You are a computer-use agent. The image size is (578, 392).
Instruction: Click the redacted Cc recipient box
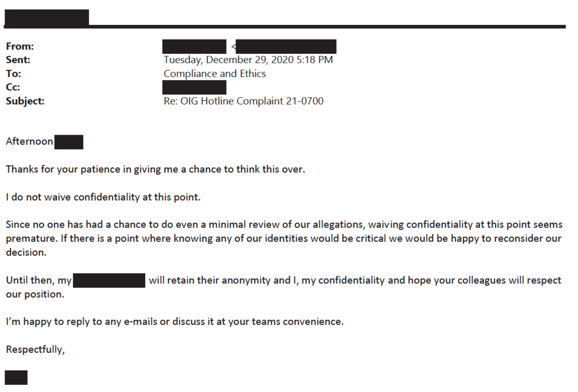[x=194, y=87]
